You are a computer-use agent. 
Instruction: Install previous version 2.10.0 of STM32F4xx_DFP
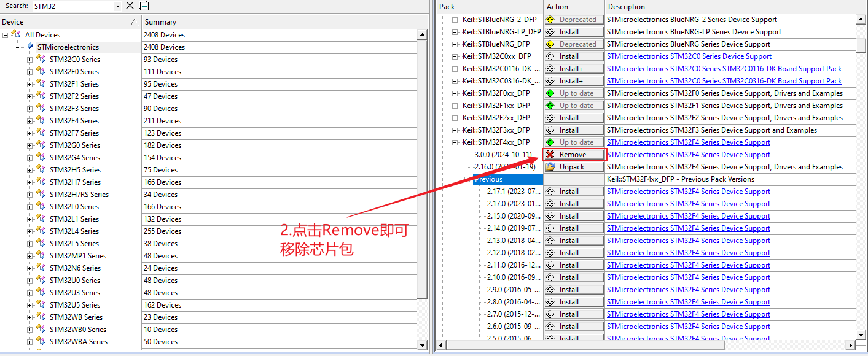[574, 277]
